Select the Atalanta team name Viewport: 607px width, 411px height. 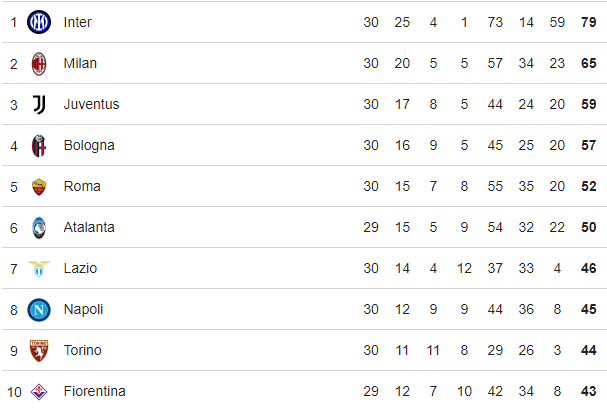[x=89, y=227]
